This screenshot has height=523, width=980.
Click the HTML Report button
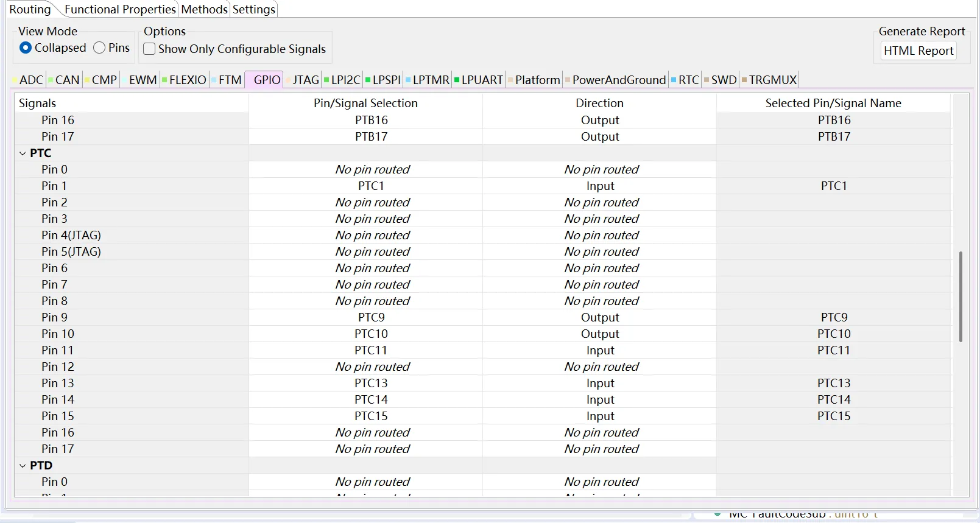[x=918, y=51]
